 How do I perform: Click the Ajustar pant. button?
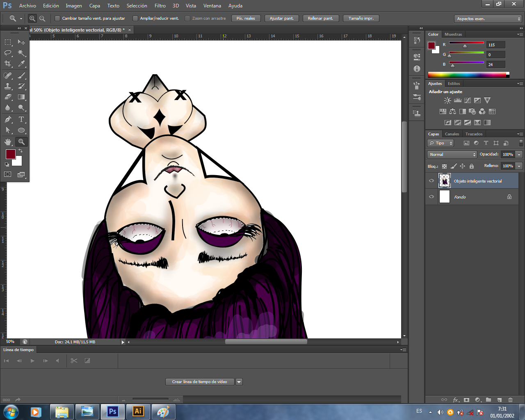[x=282, y=18]
